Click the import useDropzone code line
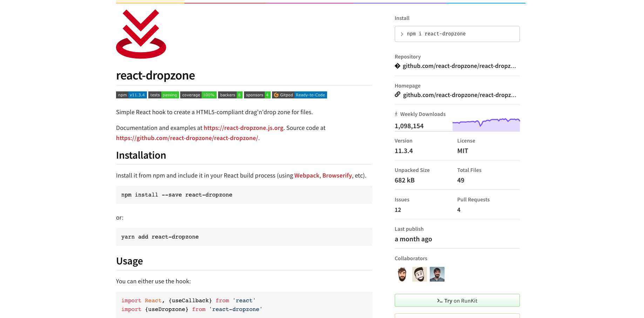 pos(192,309)
